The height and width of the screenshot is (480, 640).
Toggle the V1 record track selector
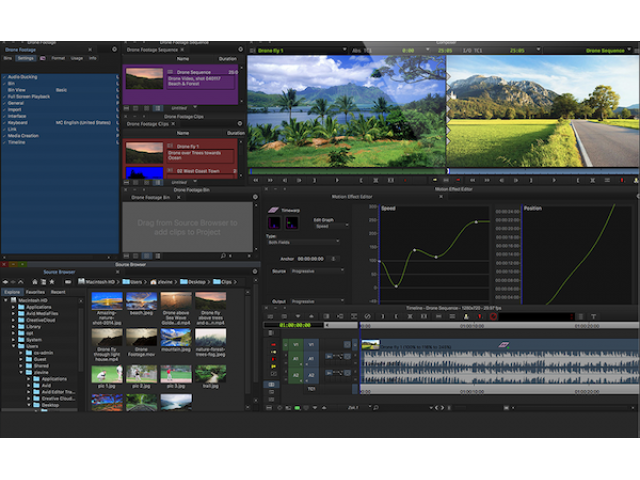(311, 344)
